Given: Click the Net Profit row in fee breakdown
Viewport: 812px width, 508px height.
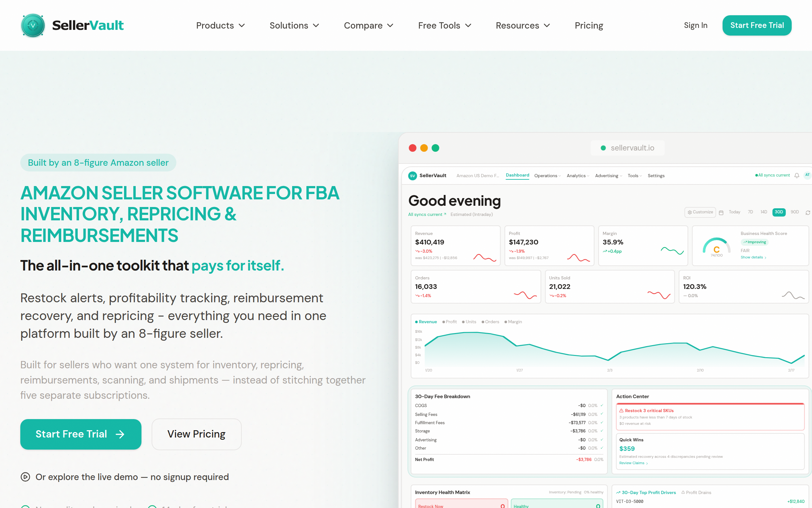Looking at the screenshot, I should 509,460.
